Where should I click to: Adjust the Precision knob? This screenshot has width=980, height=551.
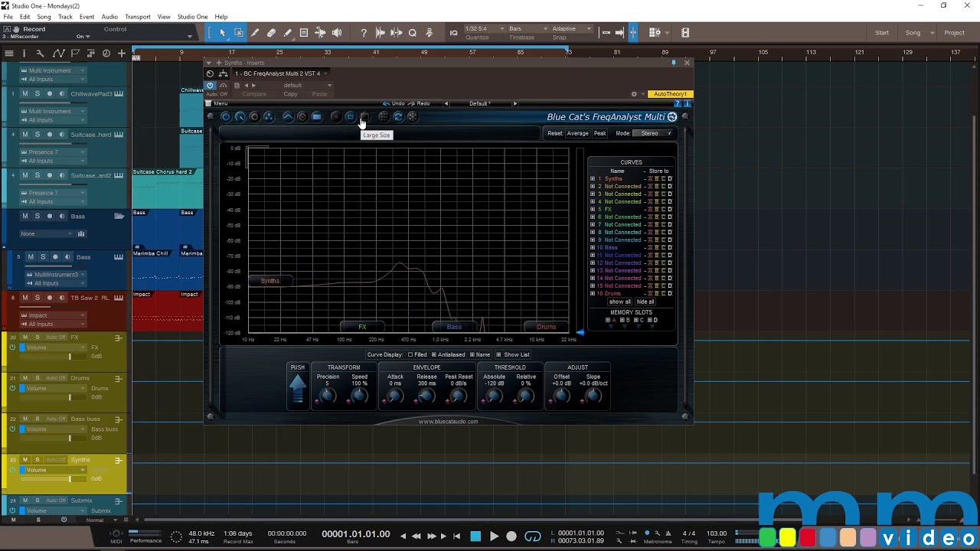[328, 396]
